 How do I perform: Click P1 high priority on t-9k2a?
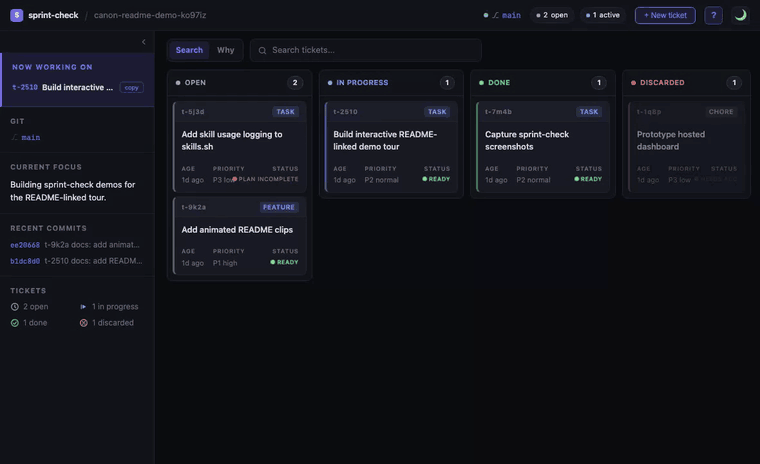pos(225,263)
